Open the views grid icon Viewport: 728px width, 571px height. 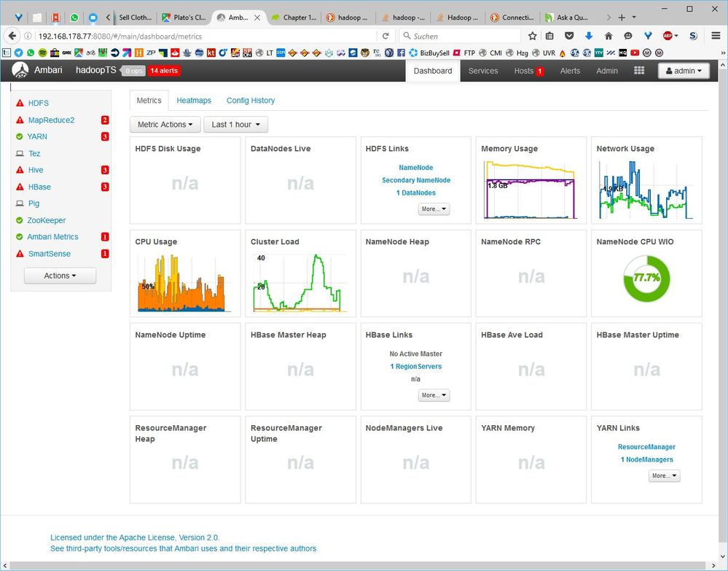[x=639, y=71]
